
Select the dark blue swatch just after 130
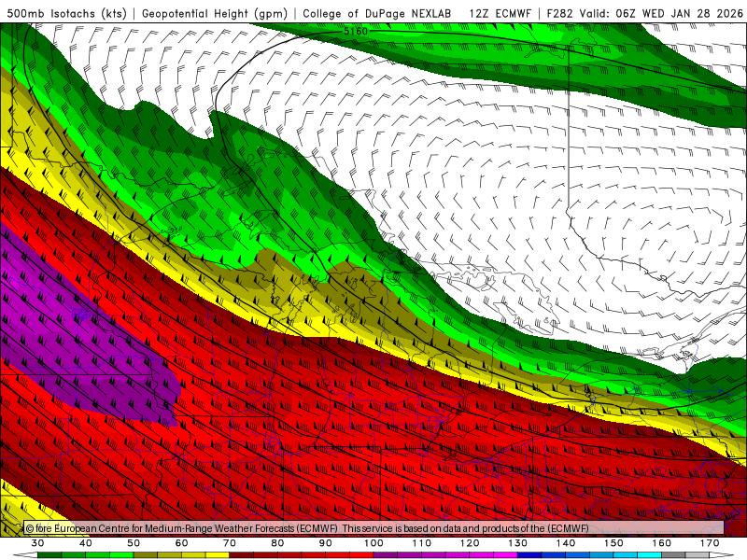pos(529,555)
